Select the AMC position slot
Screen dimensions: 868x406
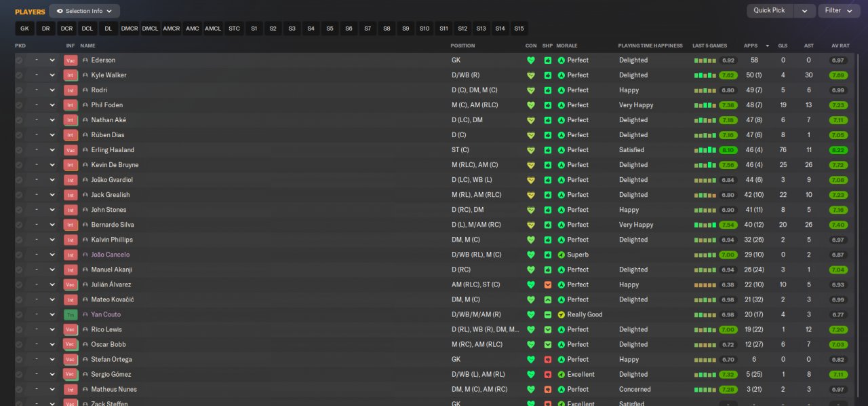click(x=193, y=29)
